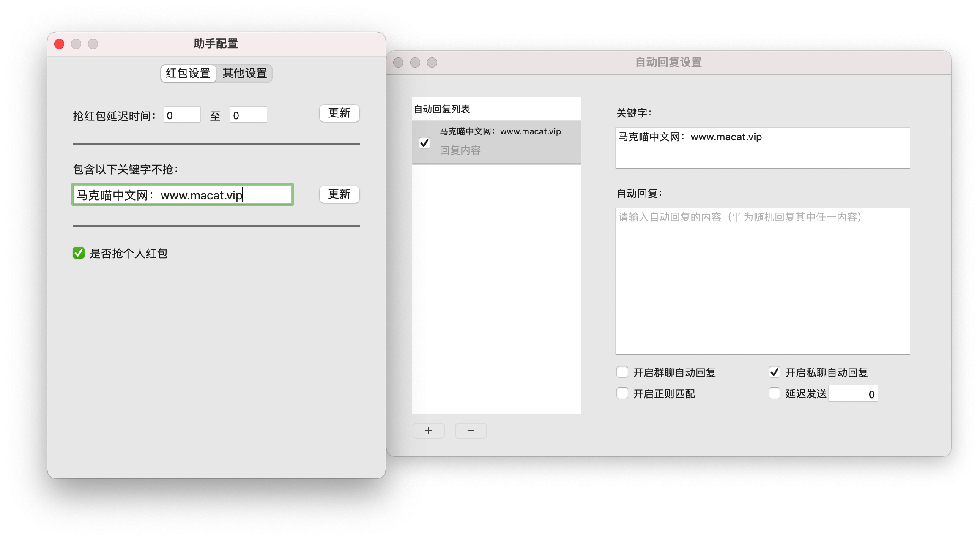Click the maximum delay field after 至

pos(248,115)
